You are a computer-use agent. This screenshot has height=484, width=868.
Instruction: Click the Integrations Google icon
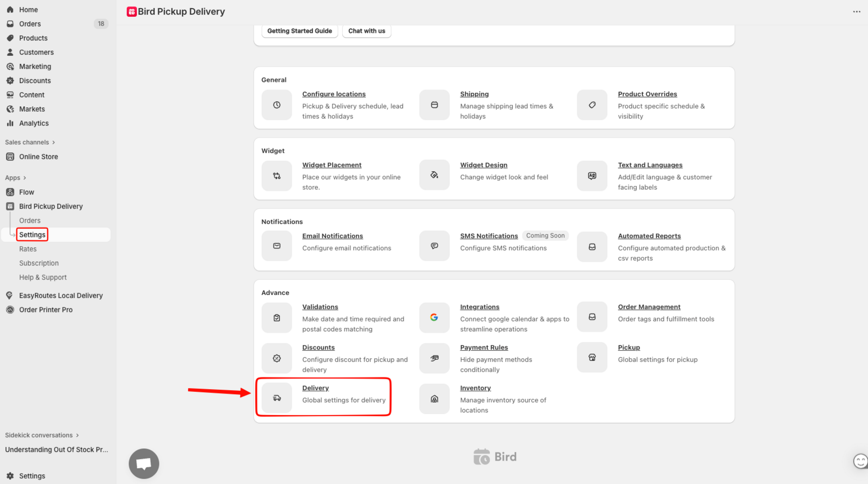[x=435, y=318]
